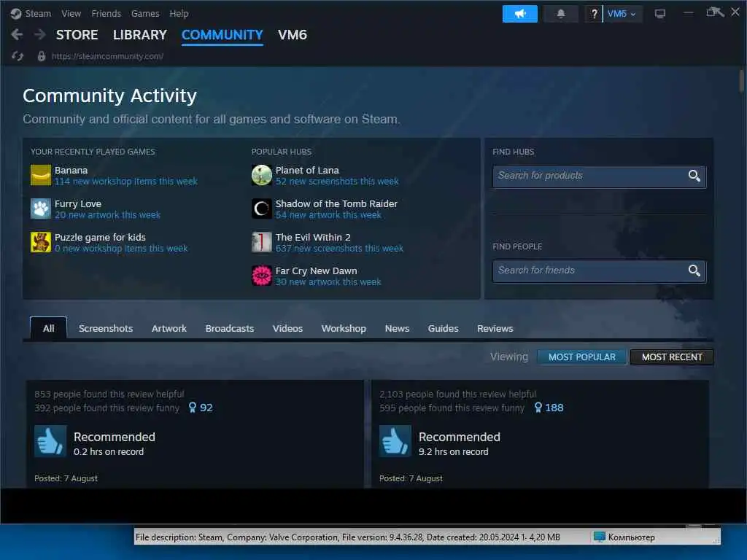The image size is (747, 560).
Task: Switch to the Broadcasts tab
Action: (230, 328)
